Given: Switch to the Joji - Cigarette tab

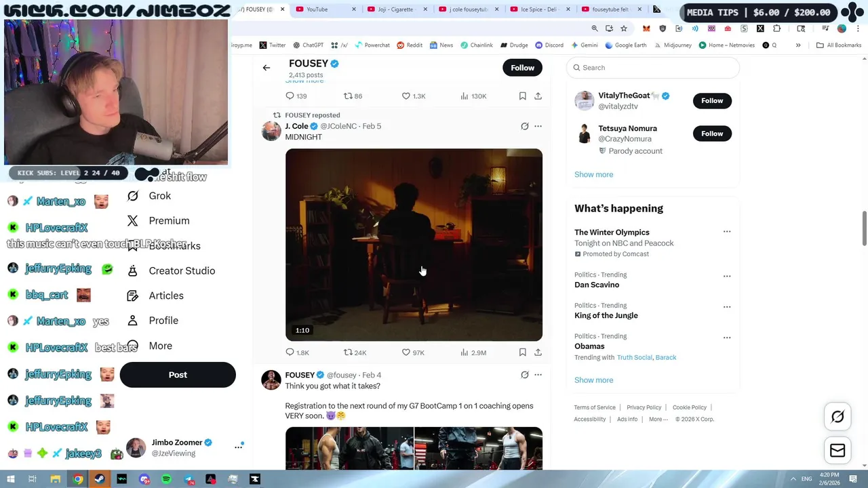Looking at the screenshot, I should point(398,9).
